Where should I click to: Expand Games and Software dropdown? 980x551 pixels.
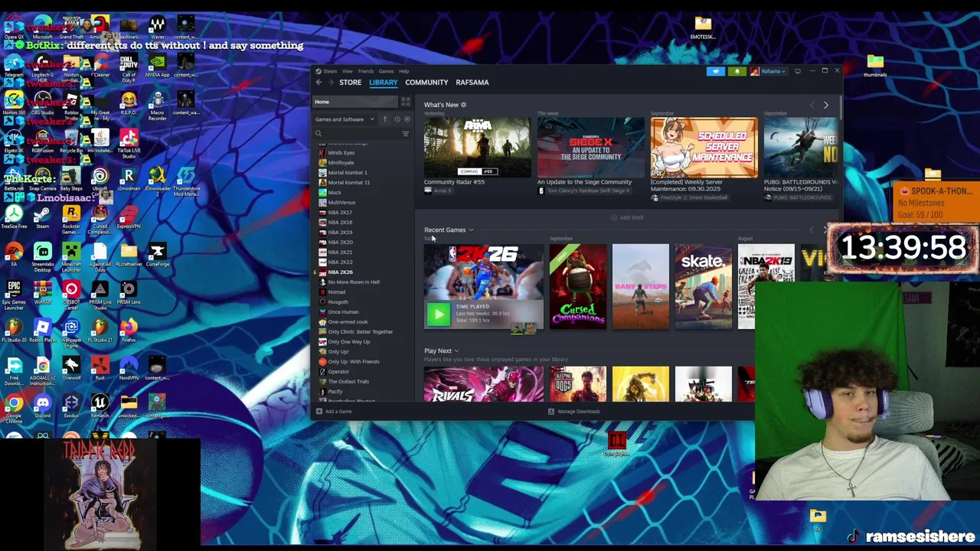pyautogui.click(x=345, y=119)
